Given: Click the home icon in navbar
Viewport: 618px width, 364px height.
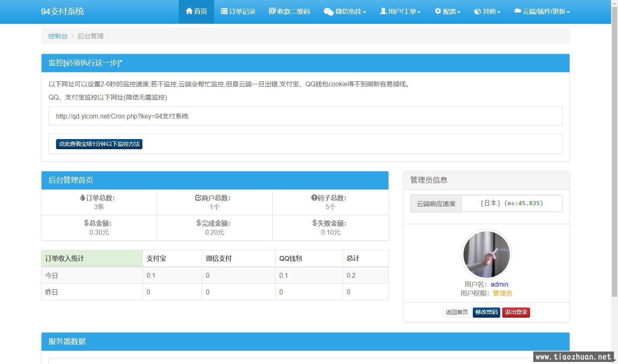Looking at the screenshot, I should (189, 11).
